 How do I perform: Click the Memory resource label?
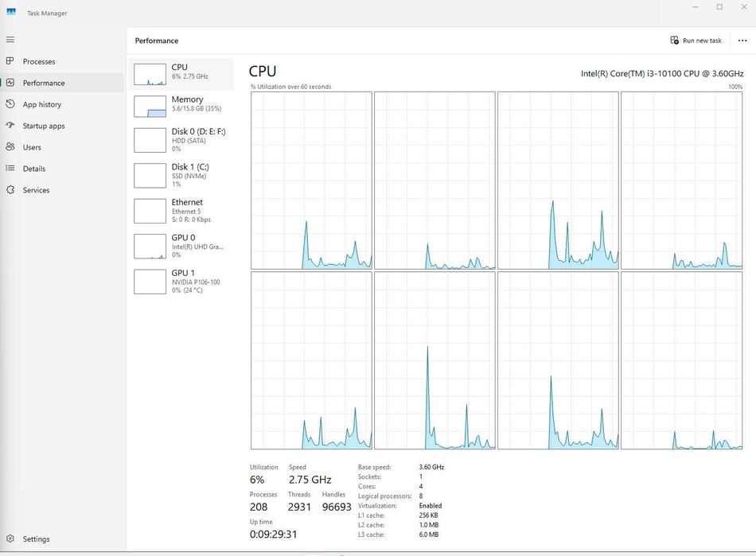pyautogui.click(x=188, y=99)
